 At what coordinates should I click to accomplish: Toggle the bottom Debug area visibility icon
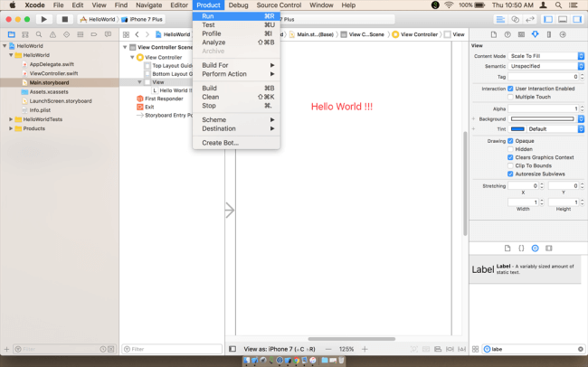[x=563, y=20]
